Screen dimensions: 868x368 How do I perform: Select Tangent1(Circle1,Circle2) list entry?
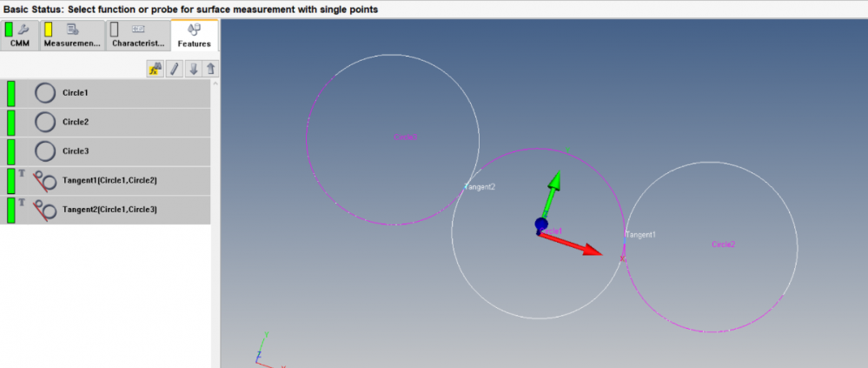point(109,181)
